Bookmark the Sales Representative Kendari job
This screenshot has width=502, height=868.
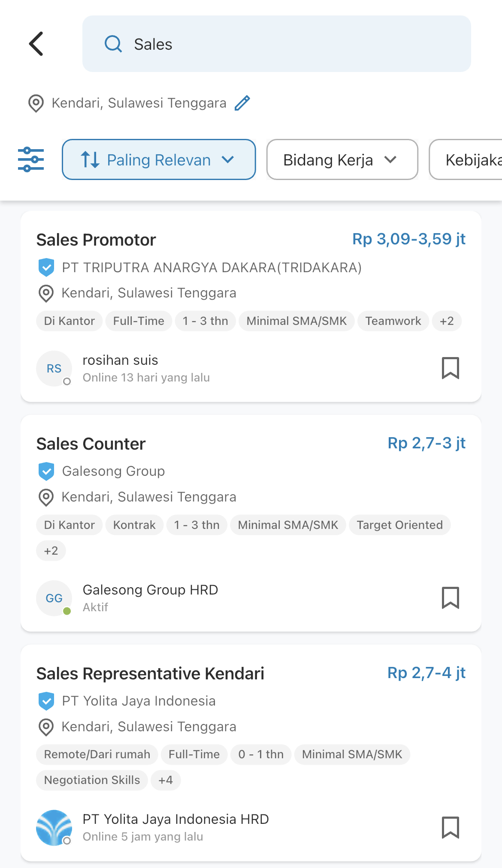pos(451,827)
